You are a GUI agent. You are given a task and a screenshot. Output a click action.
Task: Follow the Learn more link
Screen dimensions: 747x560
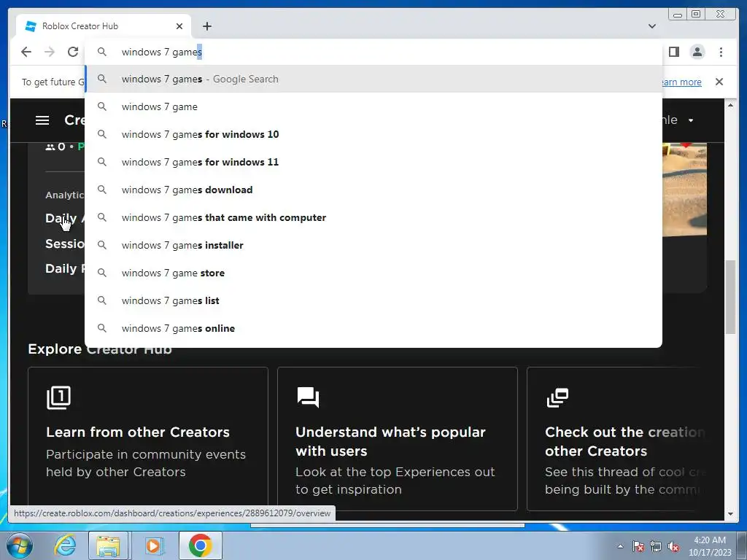[682, 82]
